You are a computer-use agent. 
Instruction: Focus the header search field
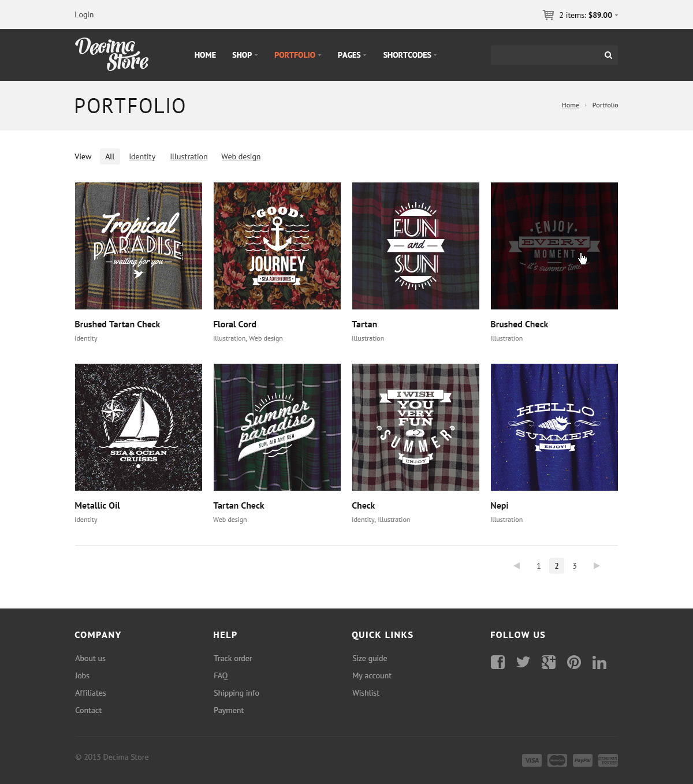[x=546, y=55]
